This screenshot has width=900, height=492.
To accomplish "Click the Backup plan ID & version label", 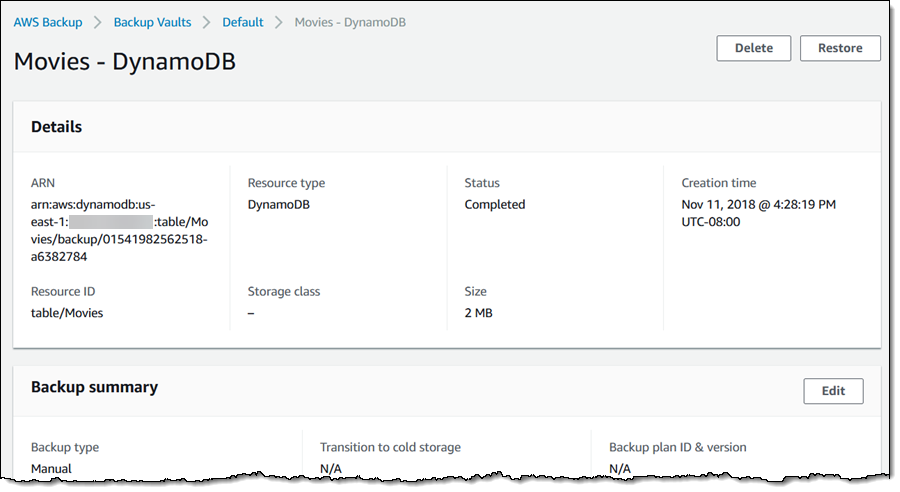I will (x=677, y=447).
